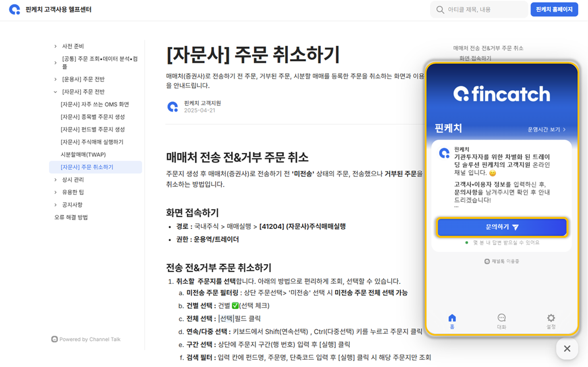Click the 핀케치 고객지원 author avatar
Viewport: 588px width, 367px height.
(172, 107)
